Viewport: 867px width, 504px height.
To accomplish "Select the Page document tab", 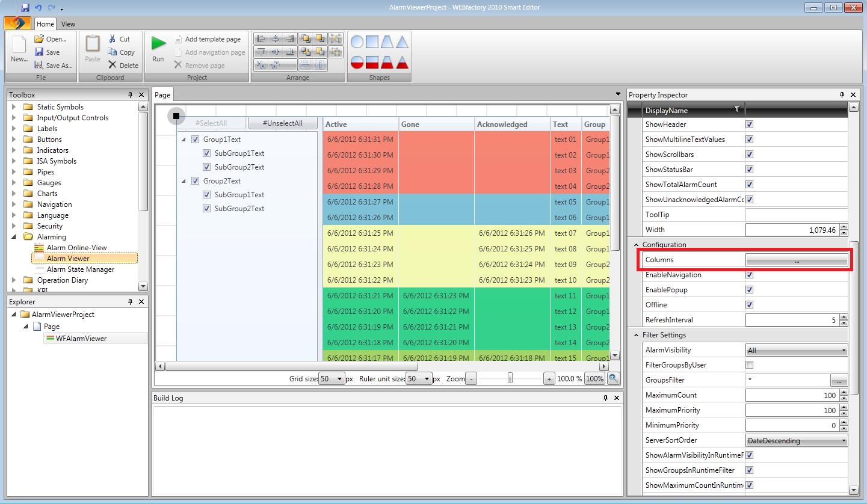I will [162, 95].
